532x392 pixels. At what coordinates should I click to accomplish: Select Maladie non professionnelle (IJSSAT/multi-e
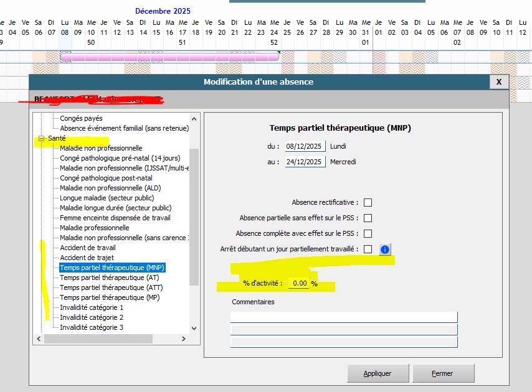[x=124, y=168]
